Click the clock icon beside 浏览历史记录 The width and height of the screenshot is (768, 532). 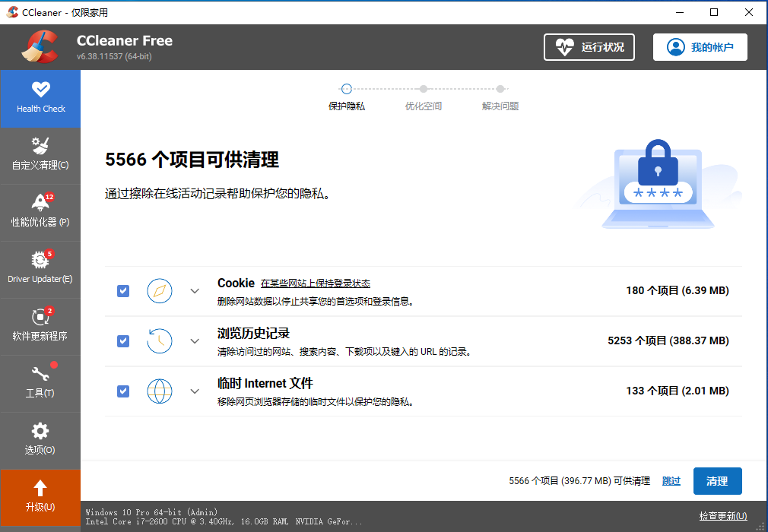tap(160, 340)
